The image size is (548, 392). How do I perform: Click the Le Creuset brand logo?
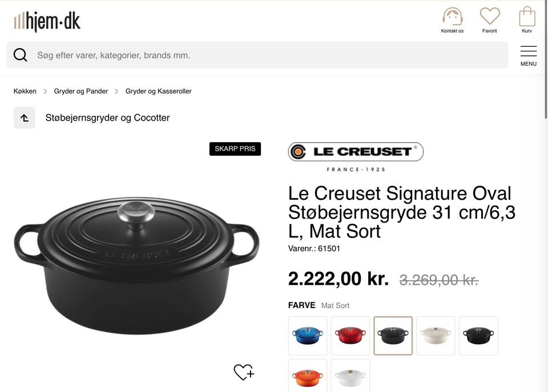pyautogui.click(x=356, y=152)
